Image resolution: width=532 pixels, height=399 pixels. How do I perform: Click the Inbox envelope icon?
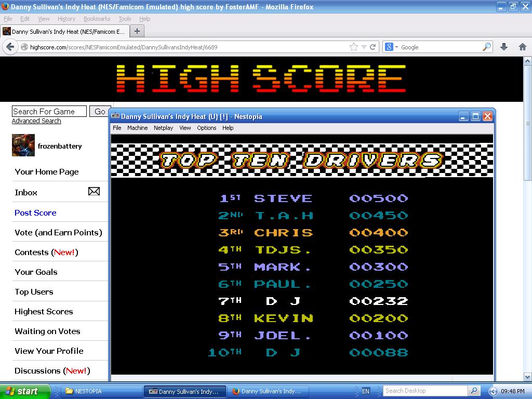click(x=94, y=192)
